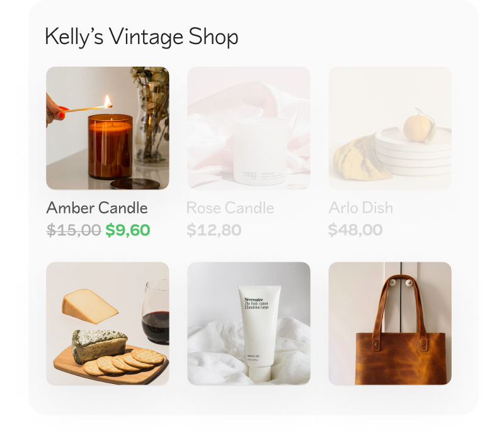
Task: Click the Amber Candle product name
Action: tap(97, 208)
